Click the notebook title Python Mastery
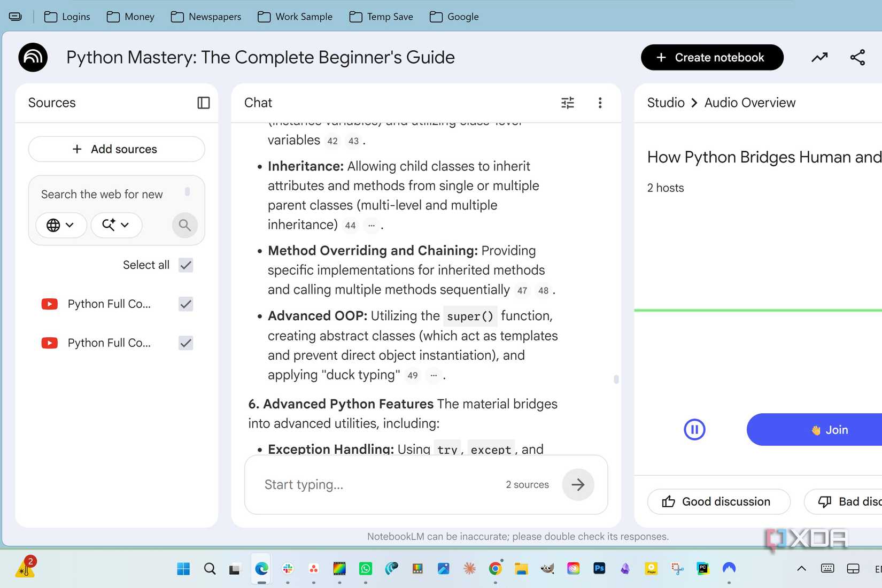 click(260, 57)
